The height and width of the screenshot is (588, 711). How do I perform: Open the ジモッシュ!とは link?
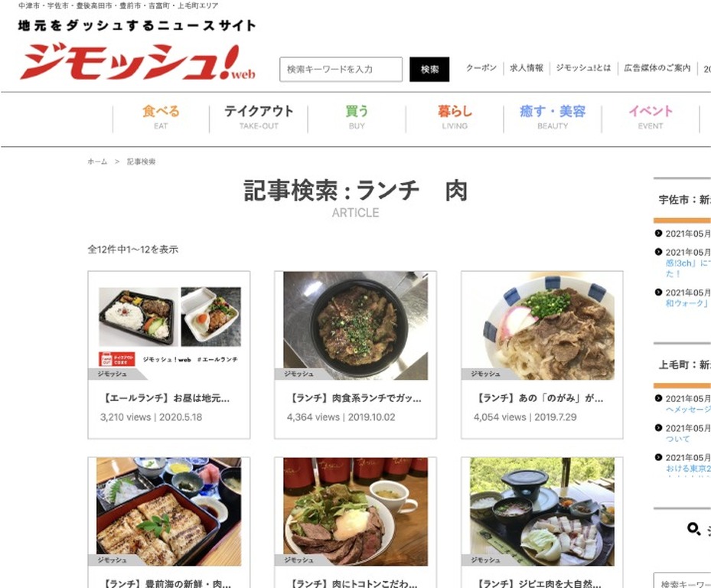(583, 68)
